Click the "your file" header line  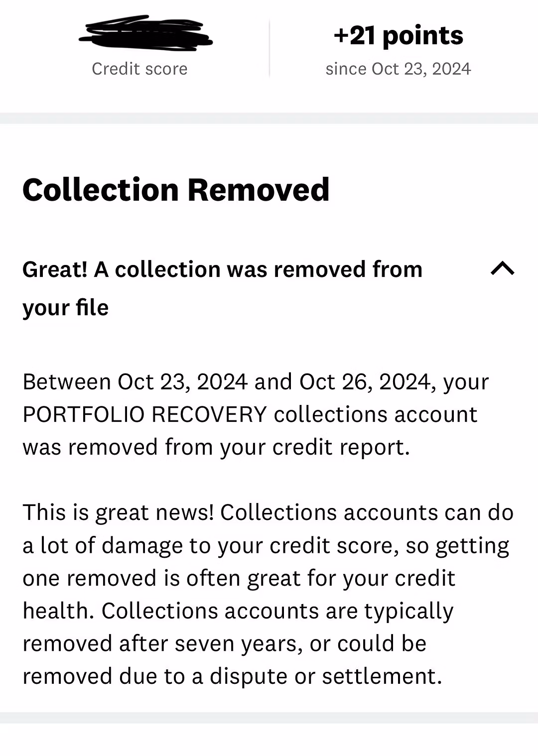[x=65, y=308]
